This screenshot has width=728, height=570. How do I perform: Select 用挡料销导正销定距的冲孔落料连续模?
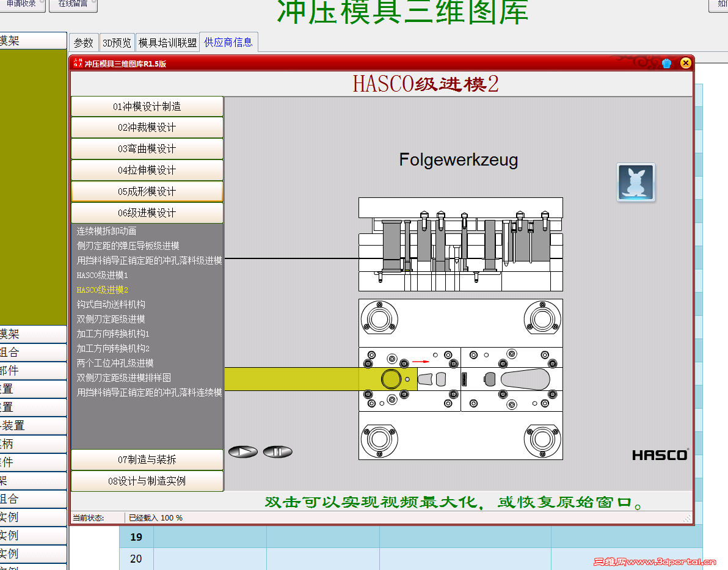pos(149,393)
